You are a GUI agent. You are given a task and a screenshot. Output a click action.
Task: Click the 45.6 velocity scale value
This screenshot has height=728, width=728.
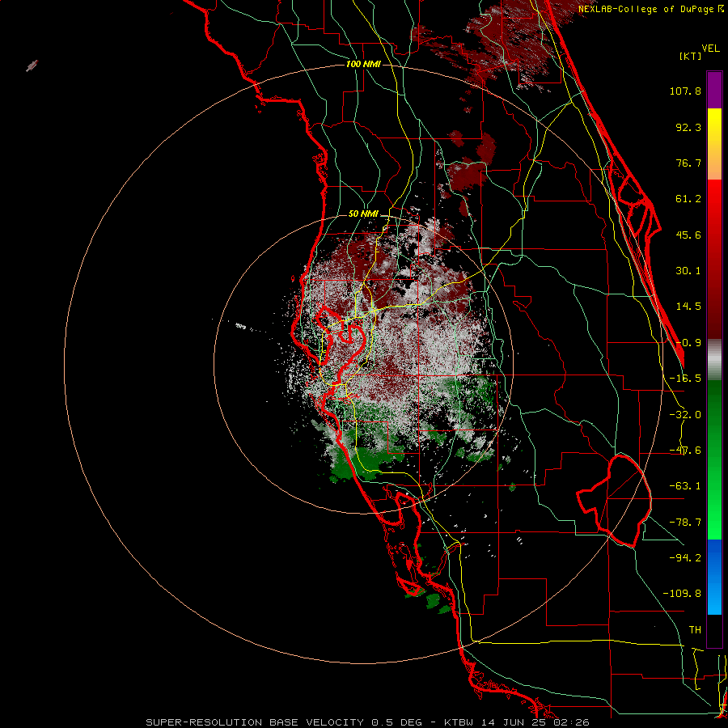[688, 235]
